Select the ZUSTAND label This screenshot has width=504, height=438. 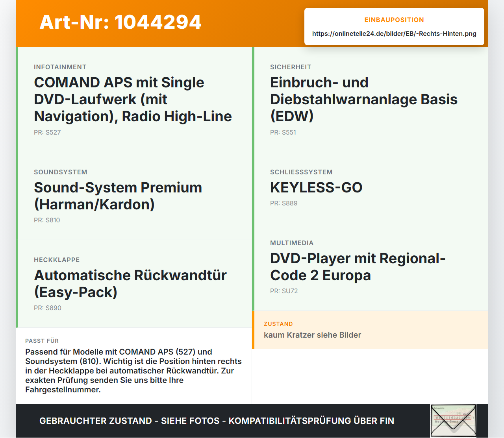point(278,324)
